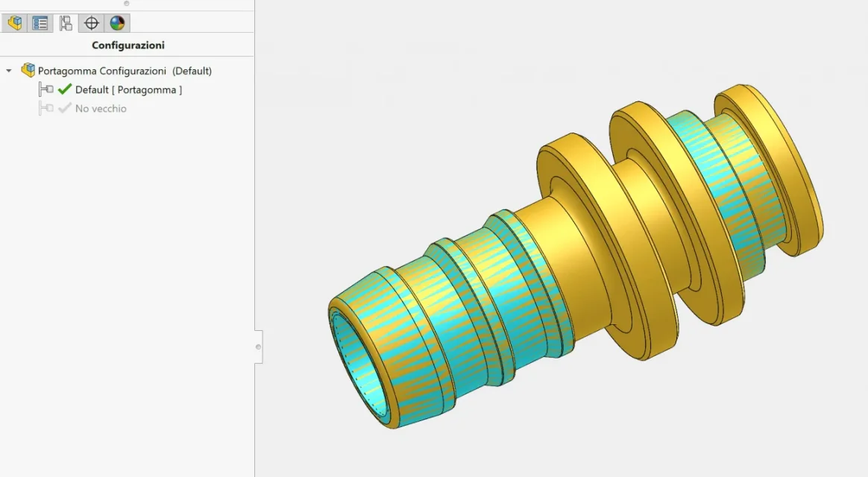Open the DisplayManager color sphere tab
868x477 pixels.
point(117,23)
